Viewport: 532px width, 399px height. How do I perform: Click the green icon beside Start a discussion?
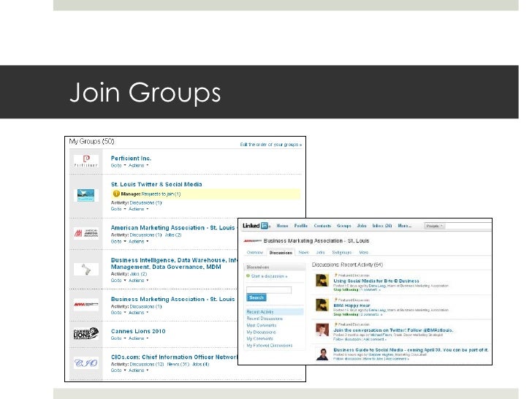tap(248, 275)
